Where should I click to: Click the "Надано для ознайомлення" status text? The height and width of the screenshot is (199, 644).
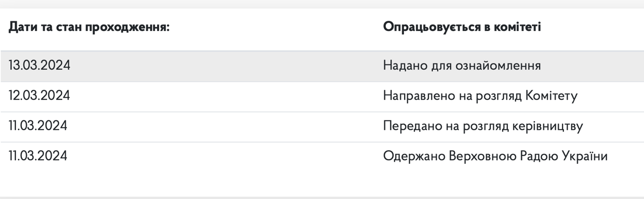click(462, 65)
